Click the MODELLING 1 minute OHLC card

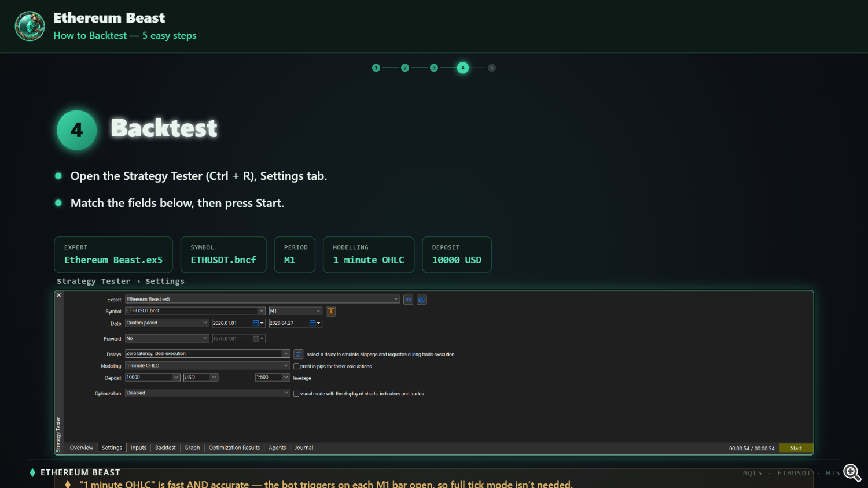click(369, 254)
